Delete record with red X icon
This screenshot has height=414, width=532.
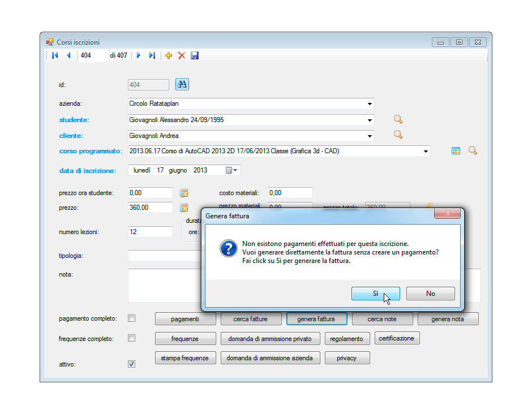coord(182,55)
